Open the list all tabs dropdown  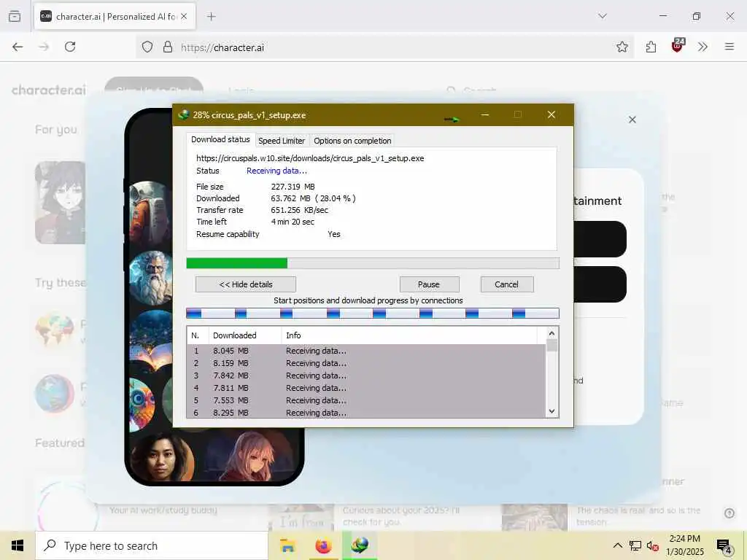tap(603, 16)
